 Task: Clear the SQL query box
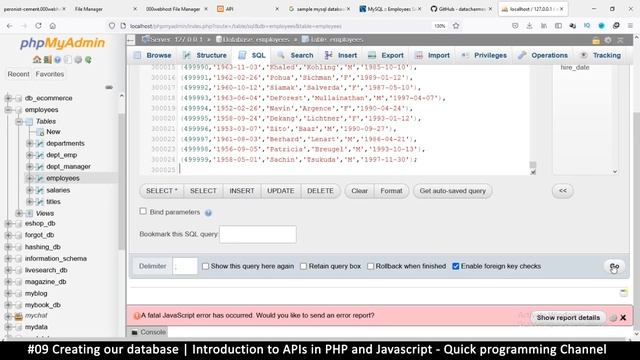[360, 191]
